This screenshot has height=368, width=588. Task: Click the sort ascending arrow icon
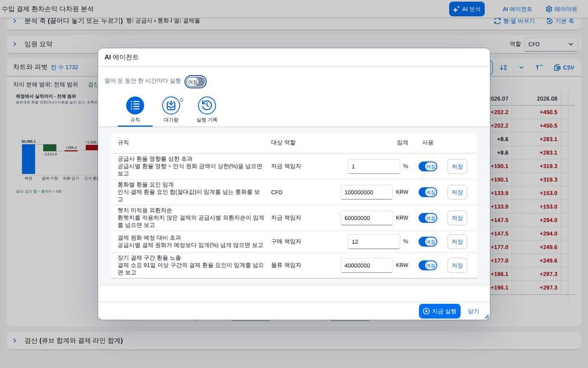click(539, 67)
